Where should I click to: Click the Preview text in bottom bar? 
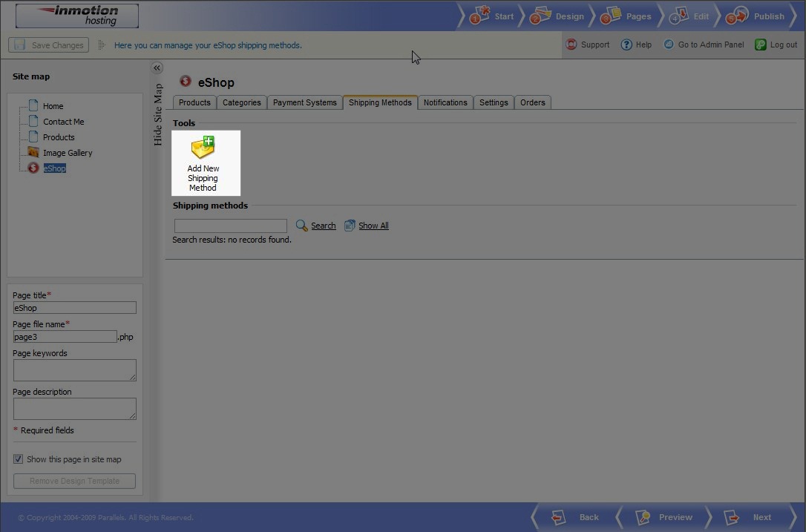pos(675,518)
